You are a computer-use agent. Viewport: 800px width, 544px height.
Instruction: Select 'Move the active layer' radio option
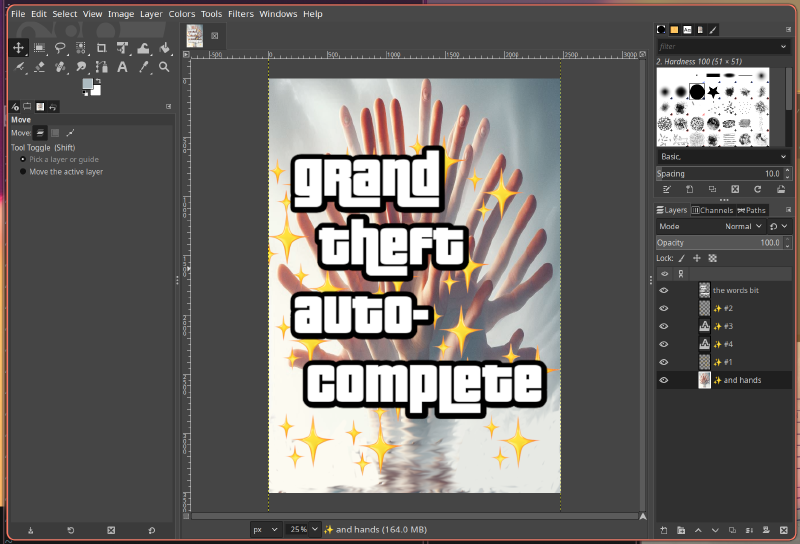(23, 172)
